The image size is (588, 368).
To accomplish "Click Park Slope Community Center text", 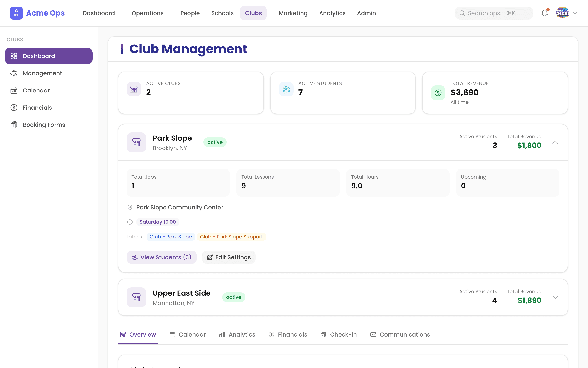I will click(179, 207).
